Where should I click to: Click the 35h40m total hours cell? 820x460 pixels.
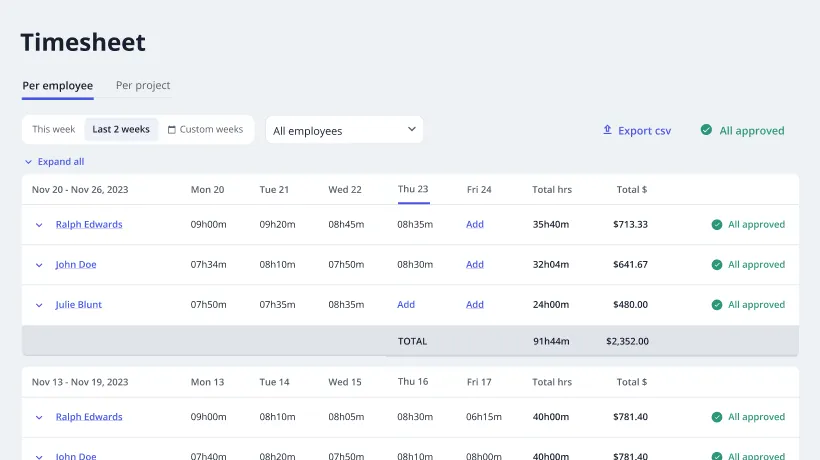[551, 224]
